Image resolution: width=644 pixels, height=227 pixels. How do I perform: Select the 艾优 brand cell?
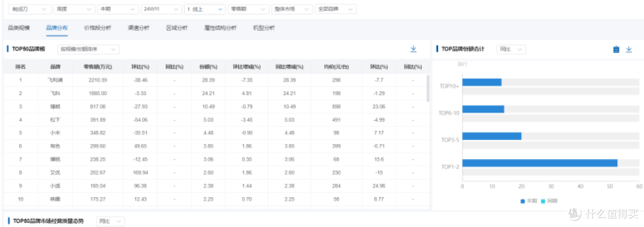[x=55, y=172]
